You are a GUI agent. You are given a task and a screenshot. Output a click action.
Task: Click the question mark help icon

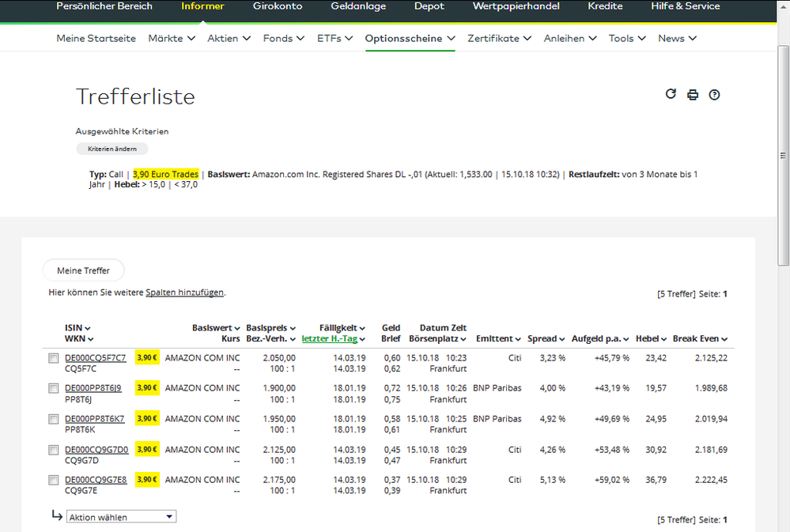[x=714, y=94]
